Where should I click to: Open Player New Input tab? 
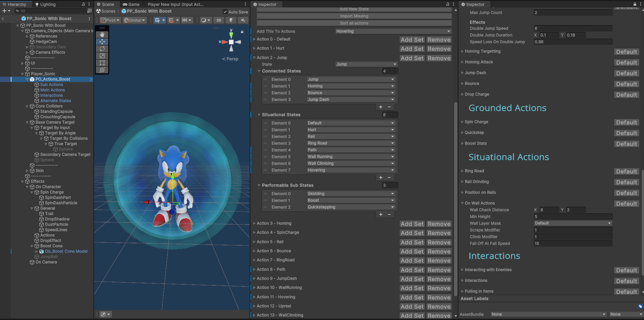click(176, 4)
